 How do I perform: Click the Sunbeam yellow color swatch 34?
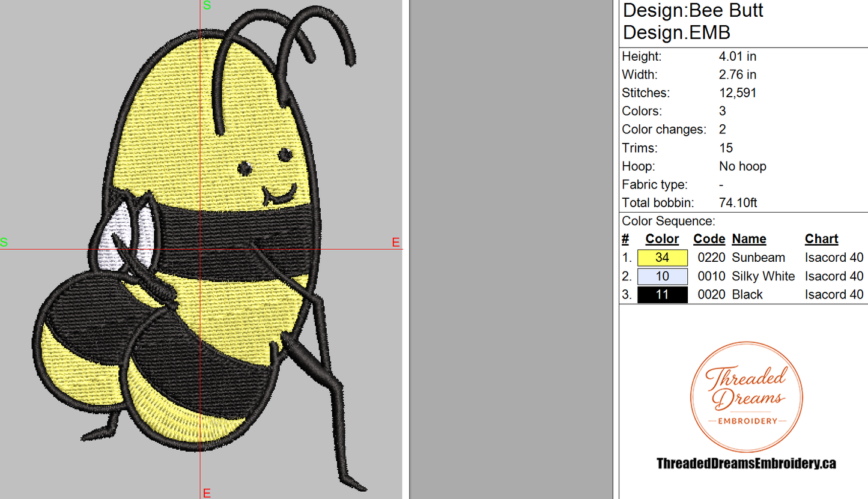coord(662,258)
